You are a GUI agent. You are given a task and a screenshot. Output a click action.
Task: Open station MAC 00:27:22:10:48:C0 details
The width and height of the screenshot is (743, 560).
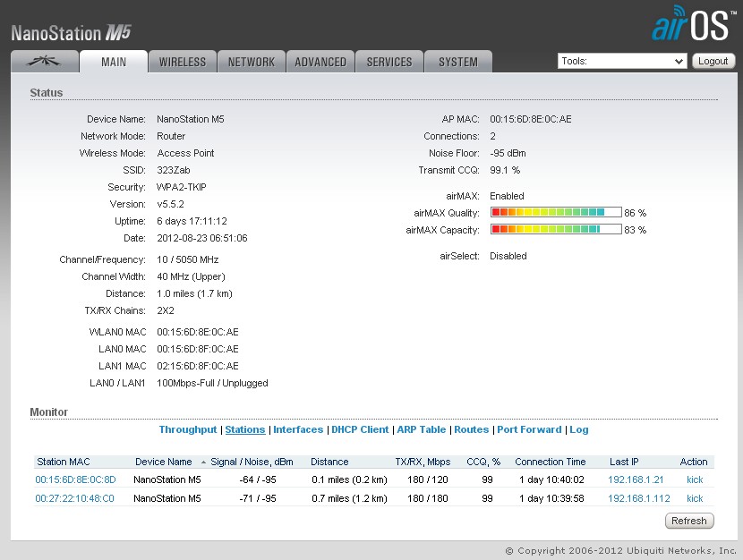[x=74, y=498]
